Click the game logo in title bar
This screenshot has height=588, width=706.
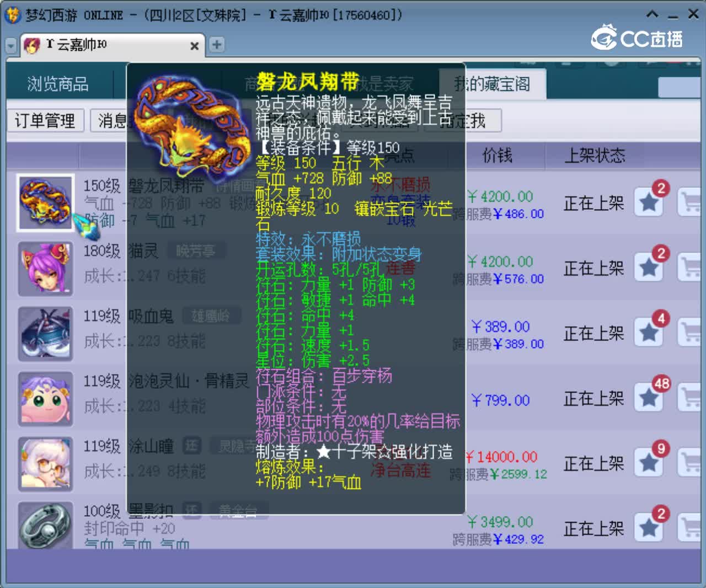12,14
